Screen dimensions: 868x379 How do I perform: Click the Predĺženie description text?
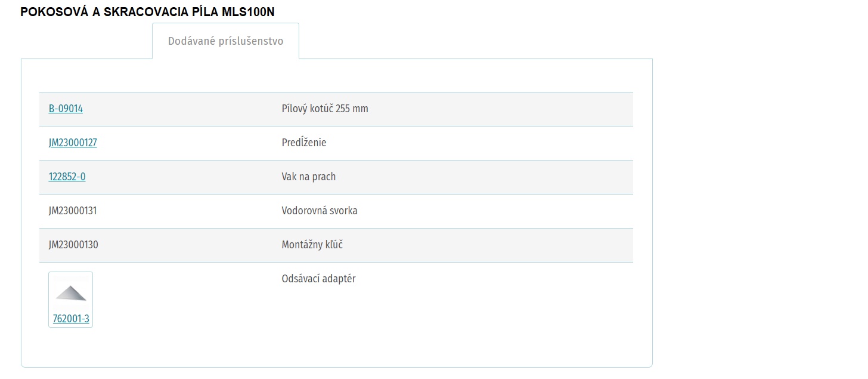click(304, 143)
